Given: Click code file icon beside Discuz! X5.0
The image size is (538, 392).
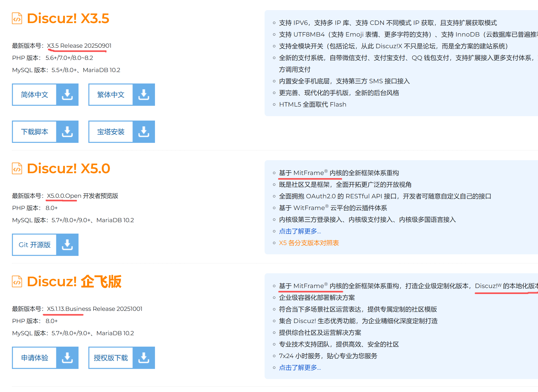Looking at the screenshot, I should [x=17, y=169].
